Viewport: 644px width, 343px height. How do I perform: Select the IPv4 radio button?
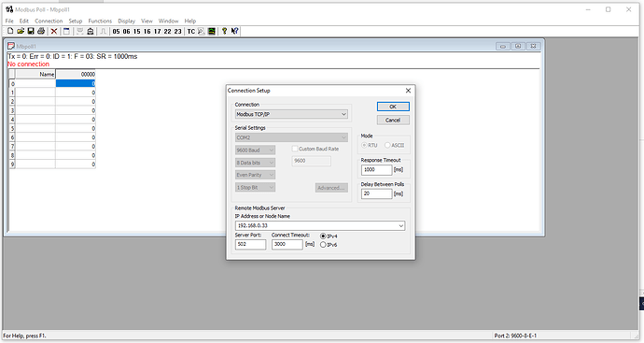tap(323, 236)
